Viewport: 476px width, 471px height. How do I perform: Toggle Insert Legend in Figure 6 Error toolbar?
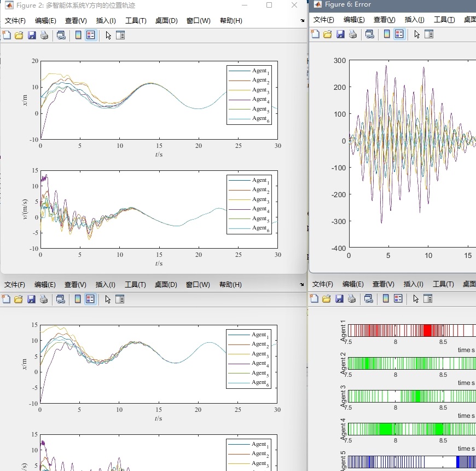[399, 34]
